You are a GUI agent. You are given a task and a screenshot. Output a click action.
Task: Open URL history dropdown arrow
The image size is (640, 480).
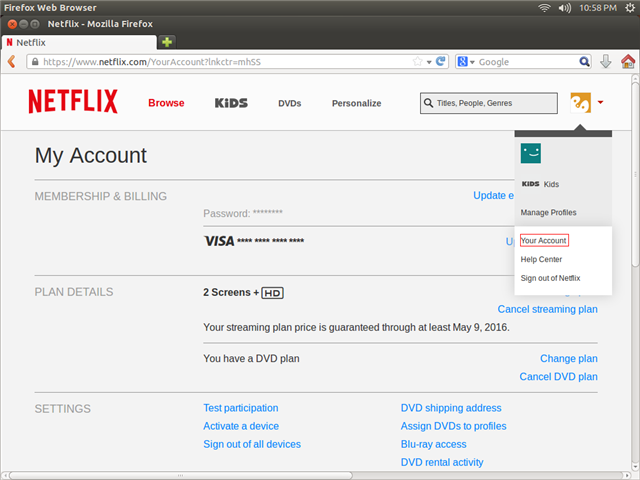tap(429, 62)
